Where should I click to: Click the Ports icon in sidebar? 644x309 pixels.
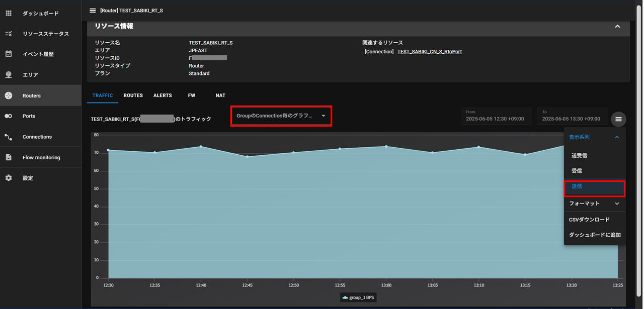coord(9,116)
